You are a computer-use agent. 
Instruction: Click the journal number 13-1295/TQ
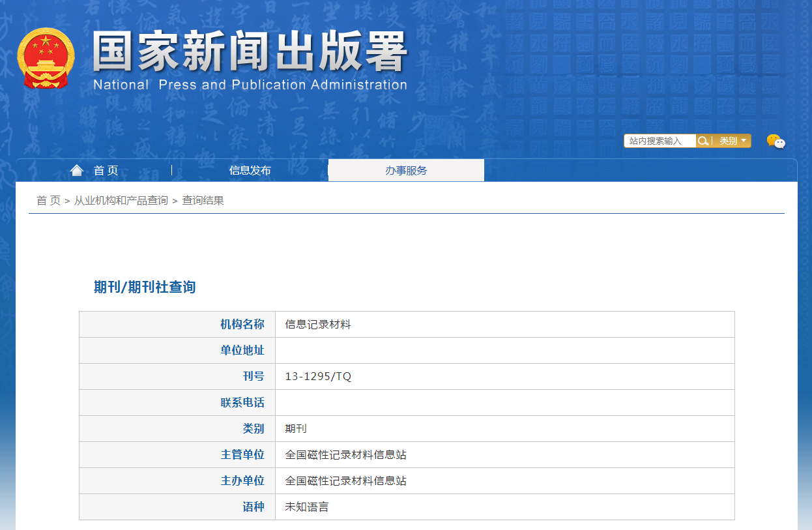(x=318, y=377)
